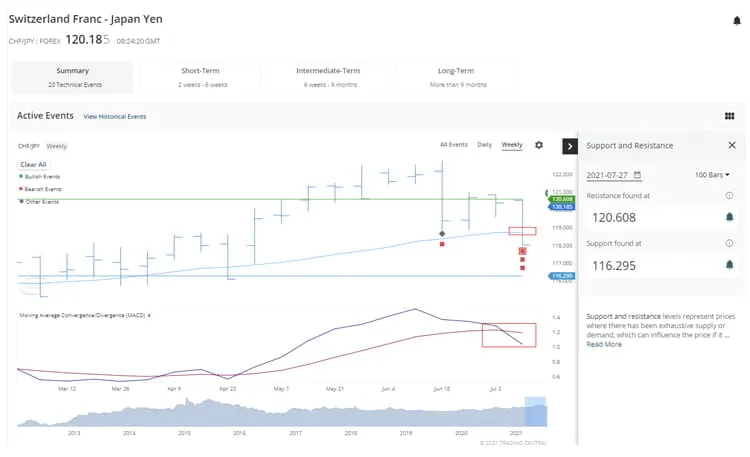Screen dimensions: 750x457
Task: Select the Long-Term tab
Action: click(x=457, y=77)
